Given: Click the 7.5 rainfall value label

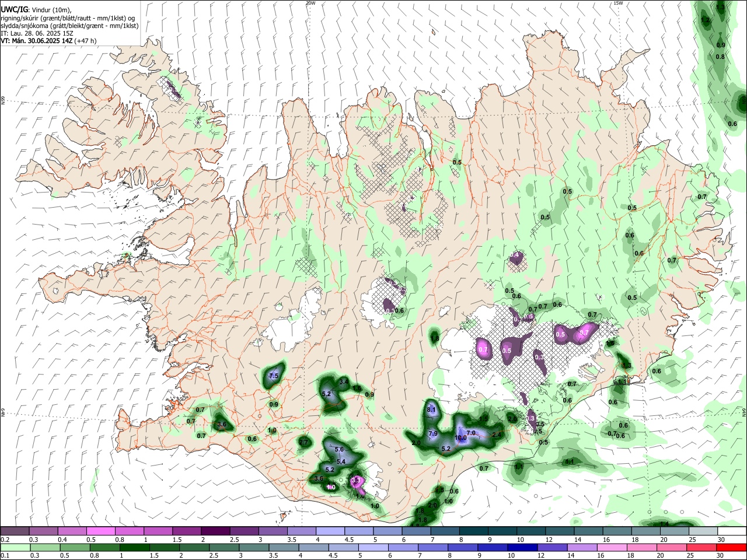Looking at the screenshot, I should [273, 376].
